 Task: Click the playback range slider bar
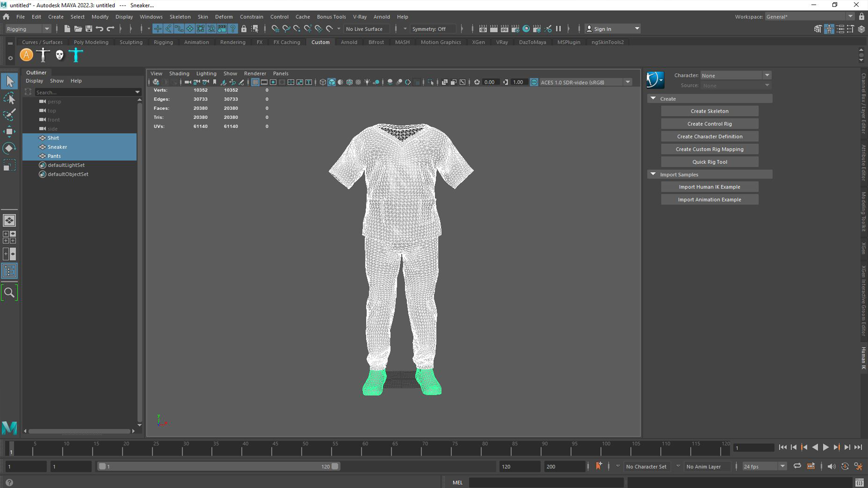tap(218, 466)
